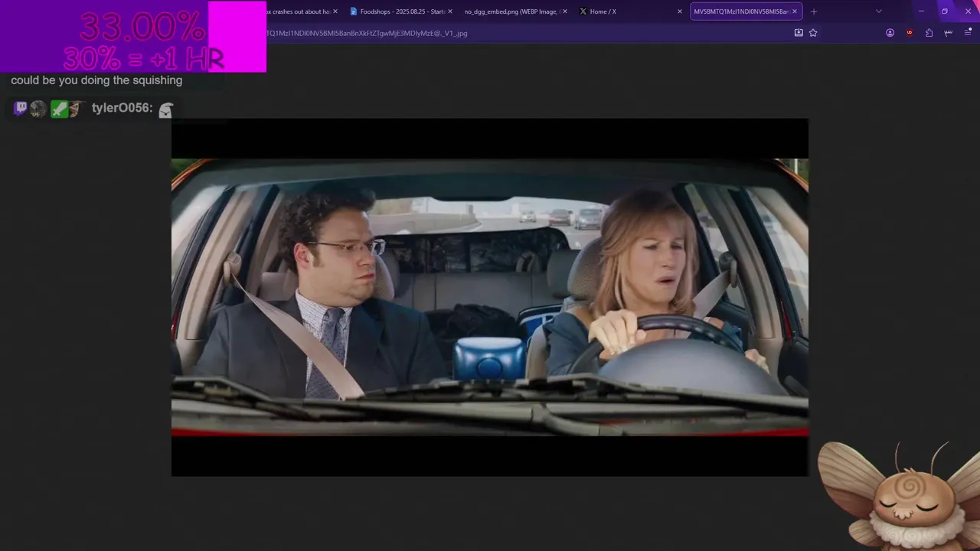Restore down the browser window
980x551 pixels.
point(945,11)
